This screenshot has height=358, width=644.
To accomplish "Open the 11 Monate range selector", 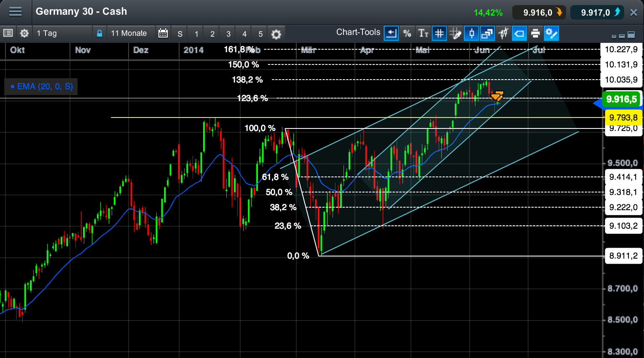I will click(x=129, y=33).
